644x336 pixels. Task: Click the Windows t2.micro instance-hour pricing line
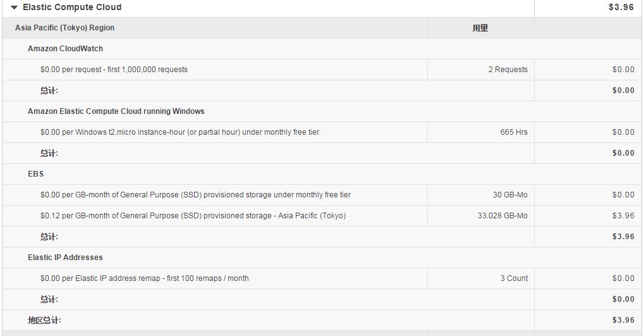(x=179, y=132)
